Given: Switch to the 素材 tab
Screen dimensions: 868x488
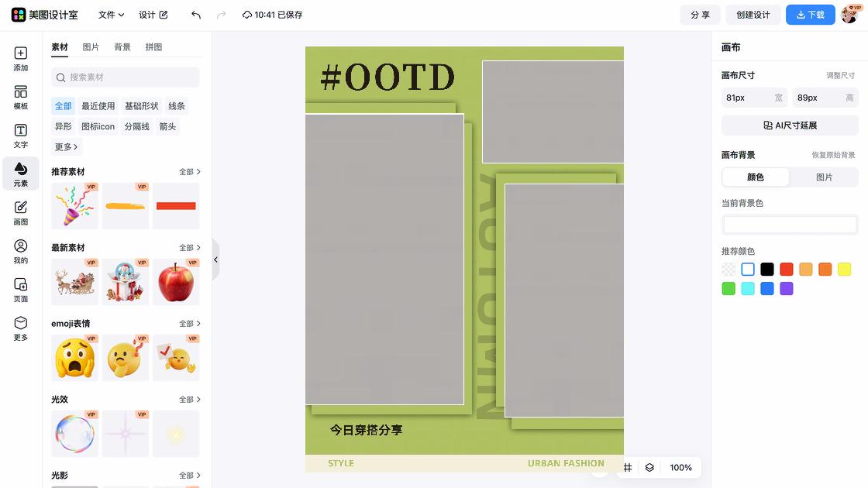Looking at the screenshot, I should (59, 47).
